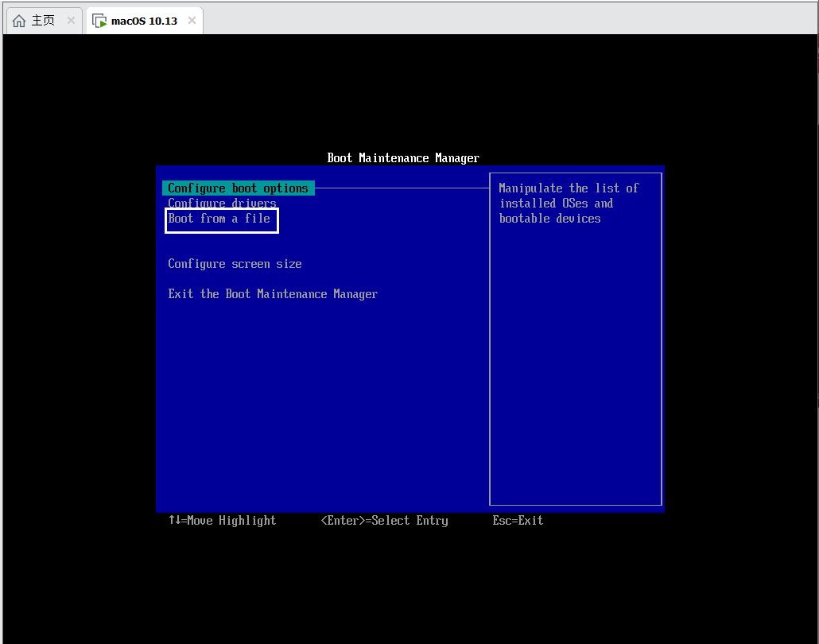819x644 pixels.
Task: Choose Boot from a file
Action: (219, 219)
